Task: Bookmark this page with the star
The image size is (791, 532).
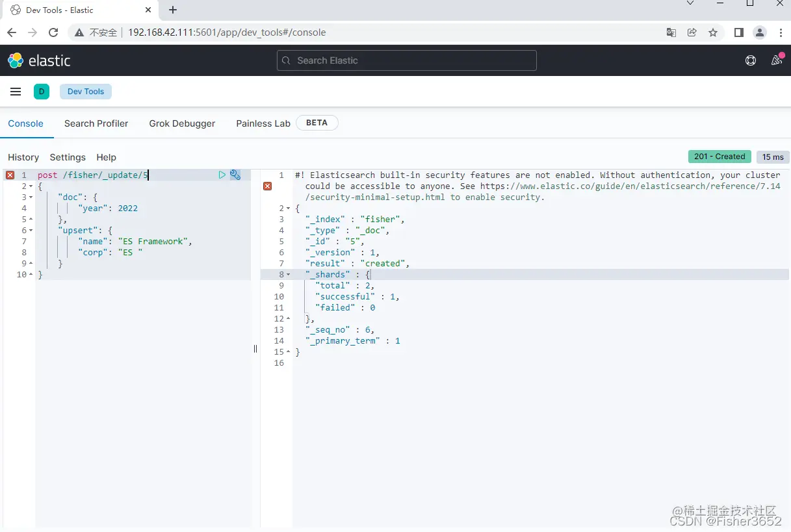Action: point(713,32)
